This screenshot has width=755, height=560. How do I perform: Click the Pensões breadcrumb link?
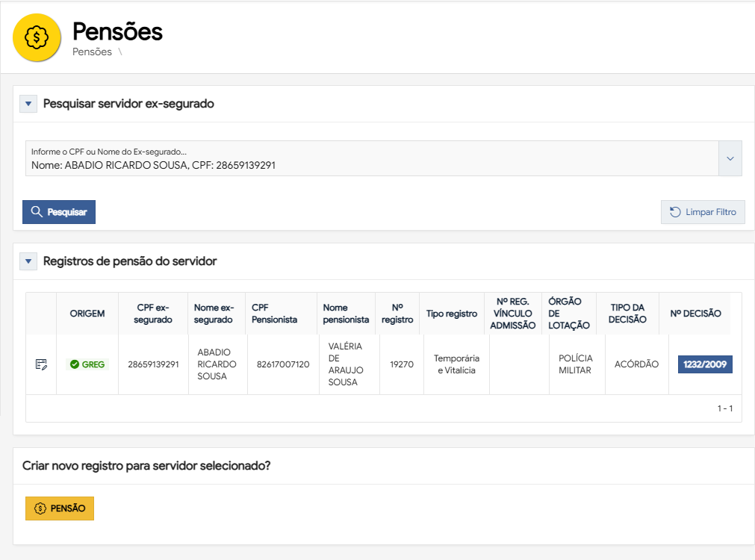click(92, 52)
